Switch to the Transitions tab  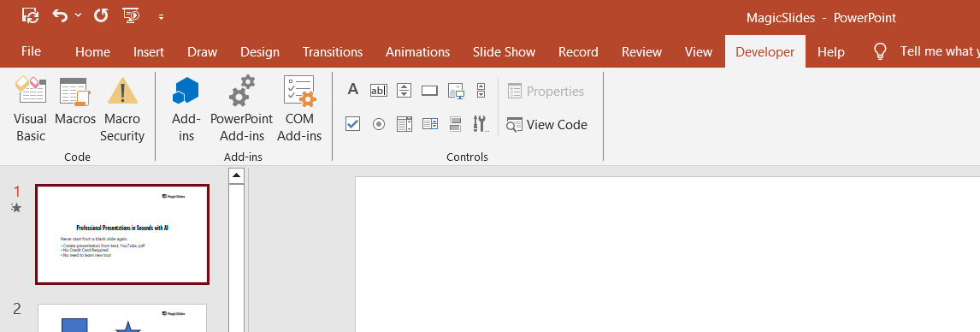pyautogui.click(x=333, y=52)
